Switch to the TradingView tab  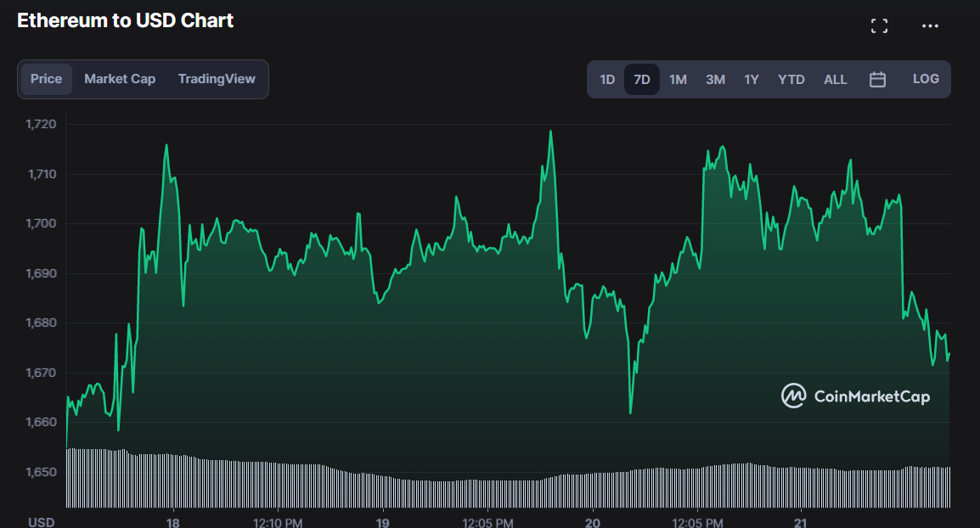tap(217, 79)
